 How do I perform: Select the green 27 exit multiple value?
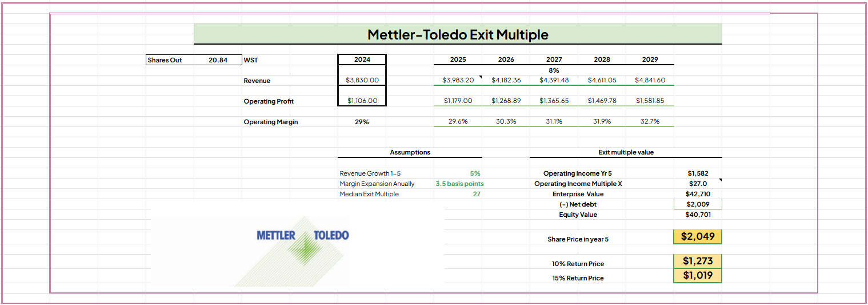pyautogui.click(x=458, y=194)
